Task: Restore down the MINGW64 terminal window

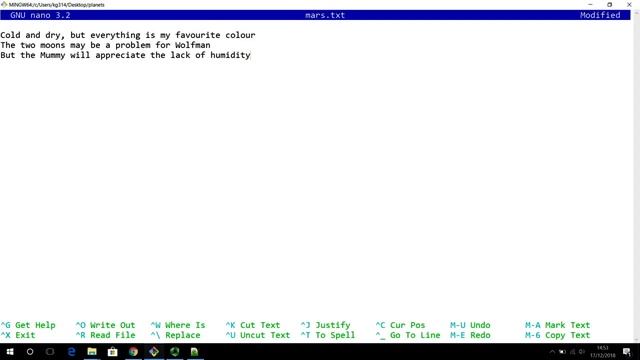Action: (610, 4)
